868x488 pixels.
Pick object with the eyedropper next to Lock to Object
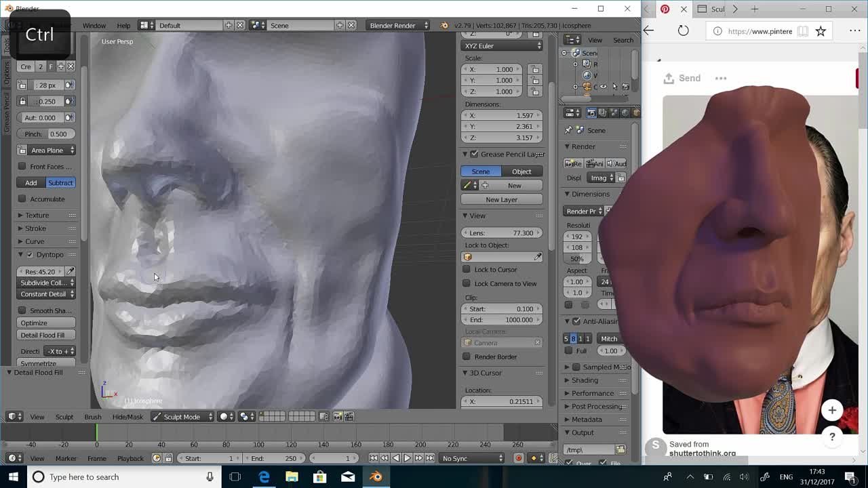(539, 256)
